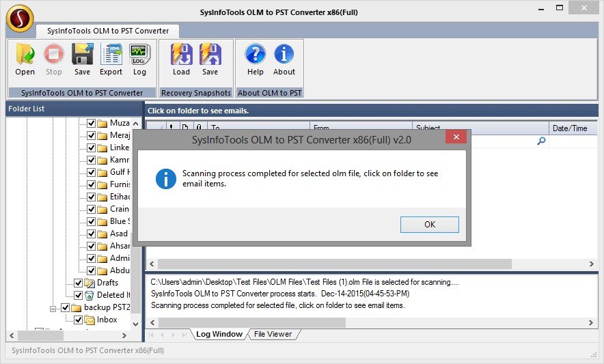Click the Date/Time column header
604x364 pixels.
click(x=573, y=128)
